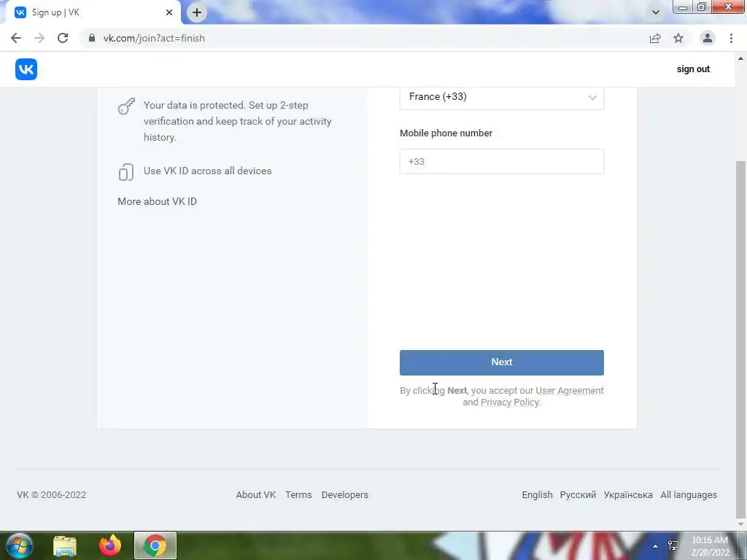Open About VK footer link

pos(256,495)
